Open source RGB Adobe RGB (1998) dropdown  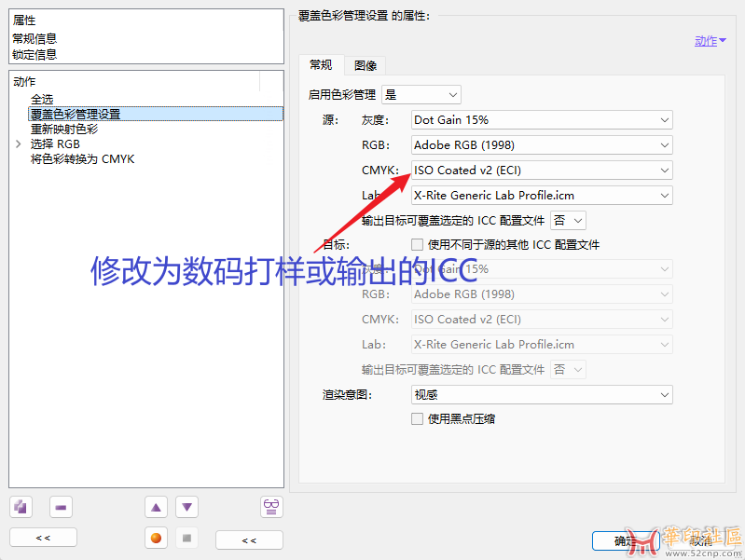pos(542,145)
